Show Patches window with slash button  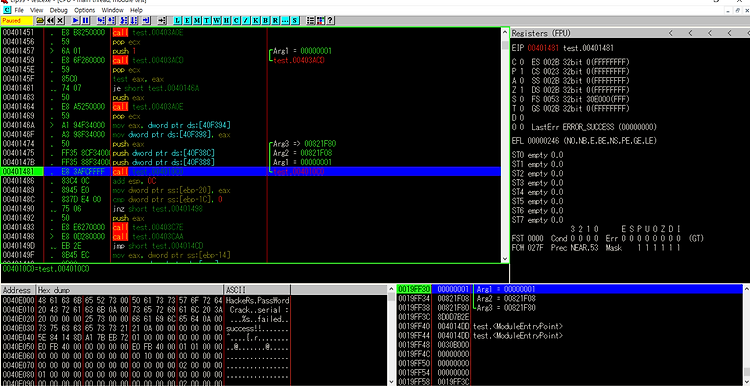point(246,21)
